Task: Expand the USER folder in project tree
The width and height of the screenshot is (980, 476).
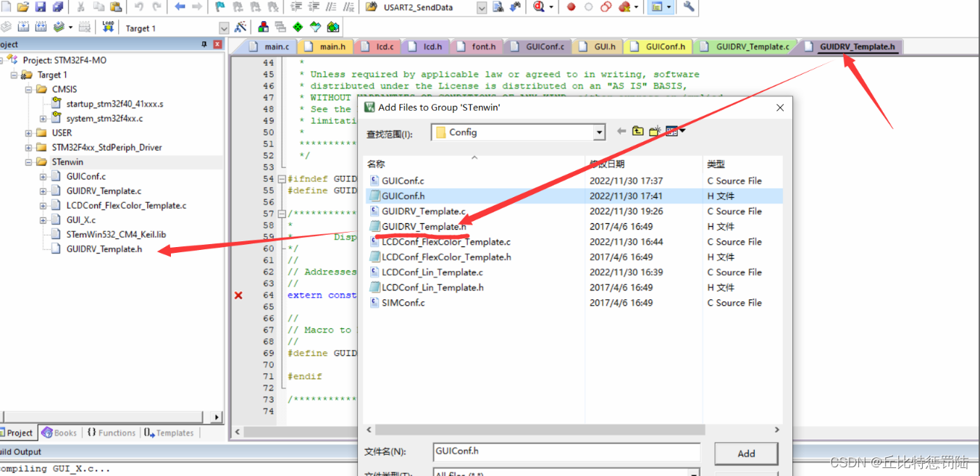Action: pyautogui.click(x=29, y=133)
